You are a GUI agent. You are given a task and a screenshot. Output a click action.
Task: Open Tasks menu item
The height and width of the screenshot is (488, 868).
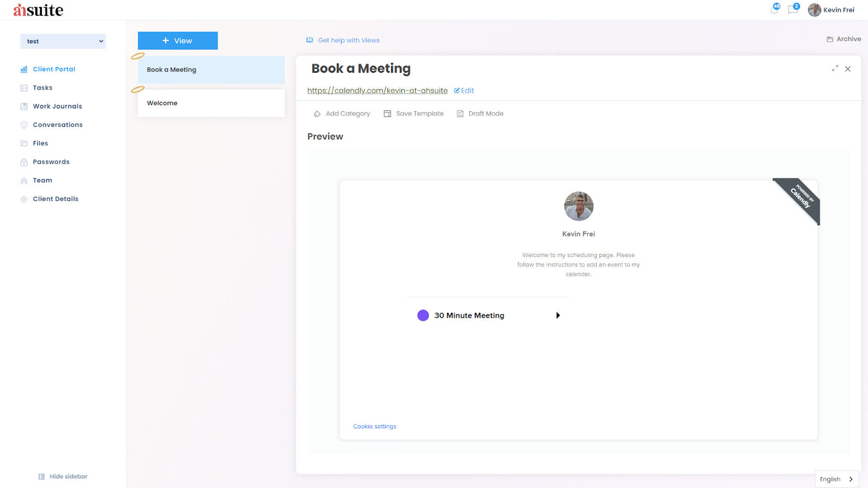coord(42,88)
